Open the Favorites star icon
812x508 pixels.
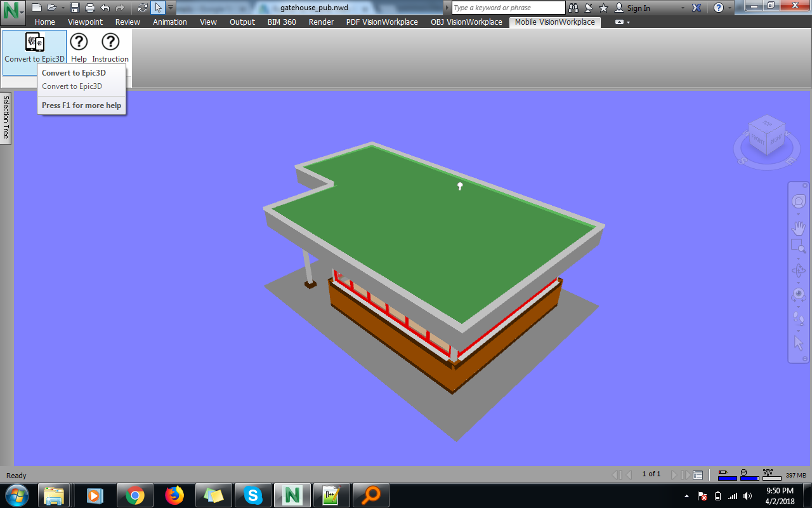pos(603,8)
